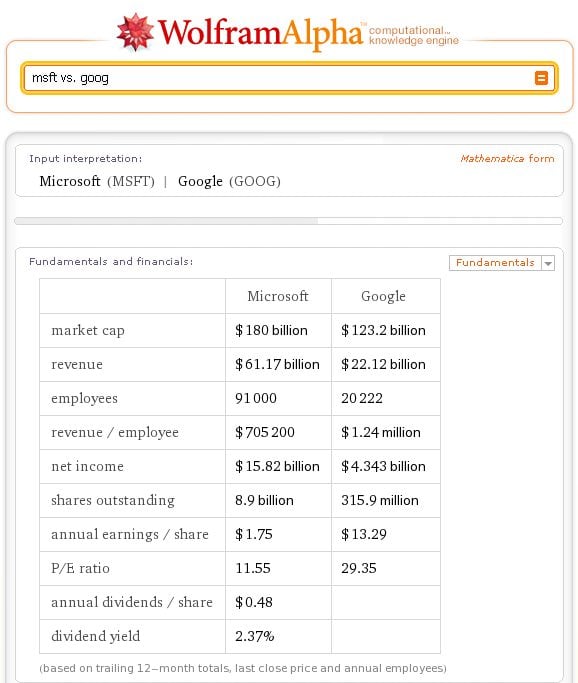Click P/E ratio value '11.55'
This screenshot has height=683, width=578.
pyautogui.click(x=253, y=568)
